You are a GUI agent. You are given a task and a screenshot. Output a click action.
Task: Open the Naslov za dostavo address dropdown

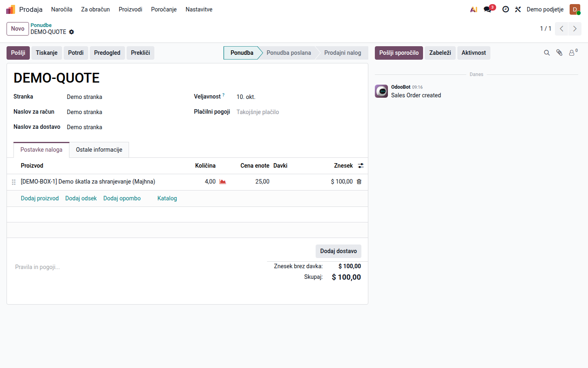pyautogui.click(x=125, y=127)
